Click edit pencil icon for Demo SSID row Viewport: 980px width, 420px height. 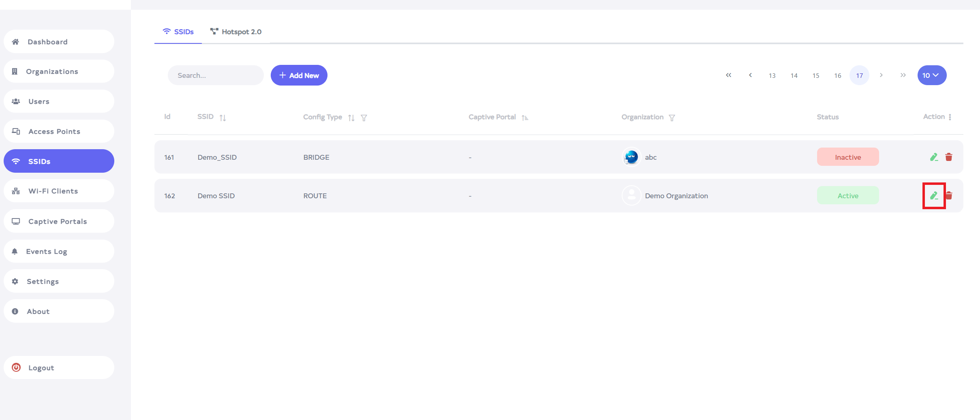(934, 196)
